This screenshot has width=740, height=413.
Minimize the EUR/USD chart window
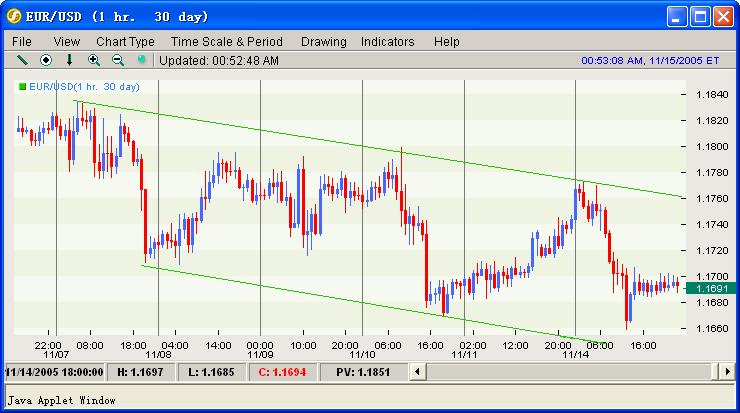pyautogui.click(x=677, y=17)
